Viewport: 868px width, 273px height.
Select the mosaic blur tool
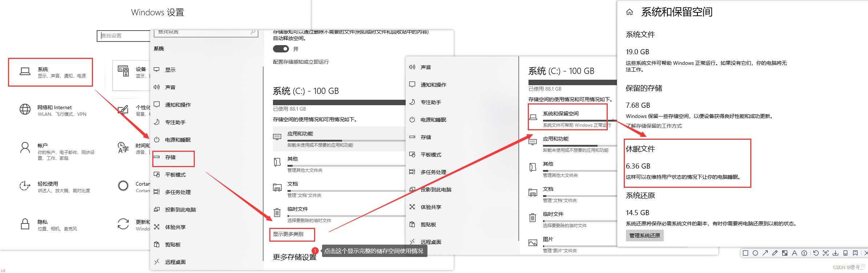[x=785, y=253]
